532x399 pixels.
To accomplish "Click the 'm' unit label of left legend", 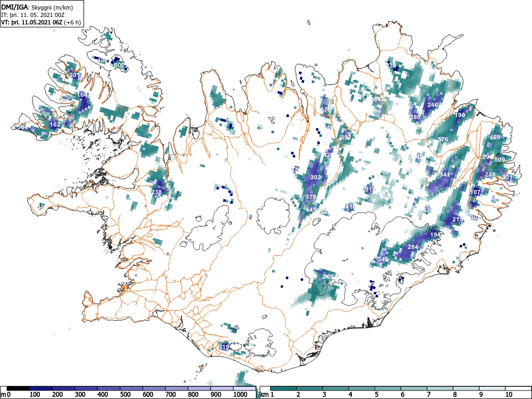I will (3, 395).
